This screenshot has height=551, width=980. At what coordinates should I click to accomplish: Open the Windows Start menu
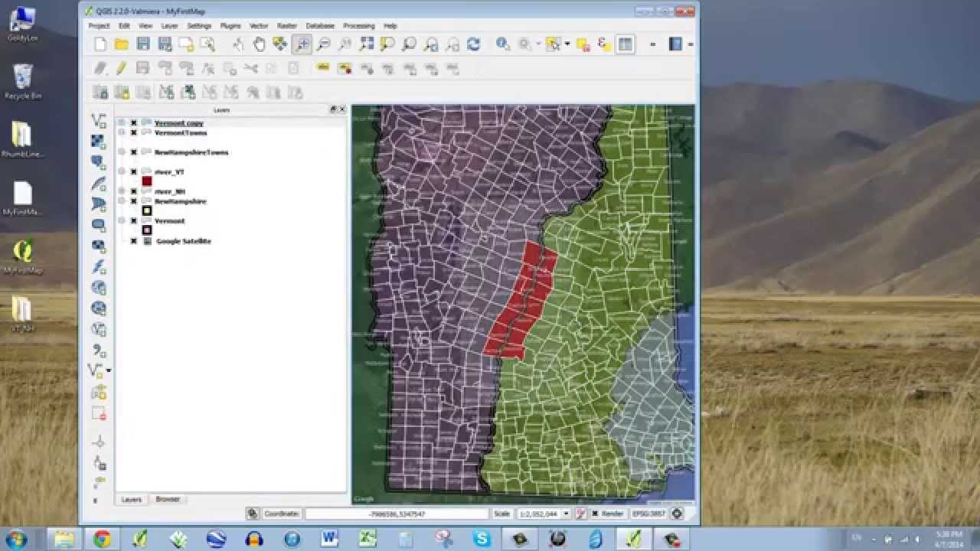pos(15,539)
